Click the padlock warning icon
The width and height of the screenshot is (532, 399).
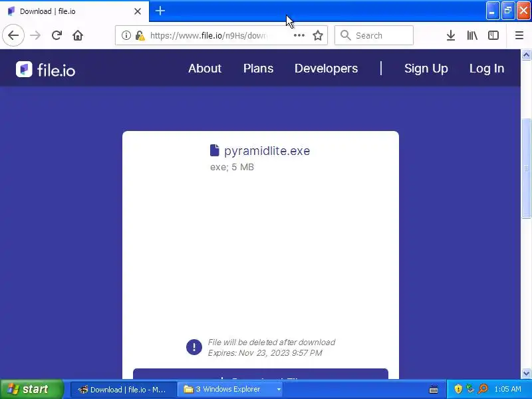140,35
